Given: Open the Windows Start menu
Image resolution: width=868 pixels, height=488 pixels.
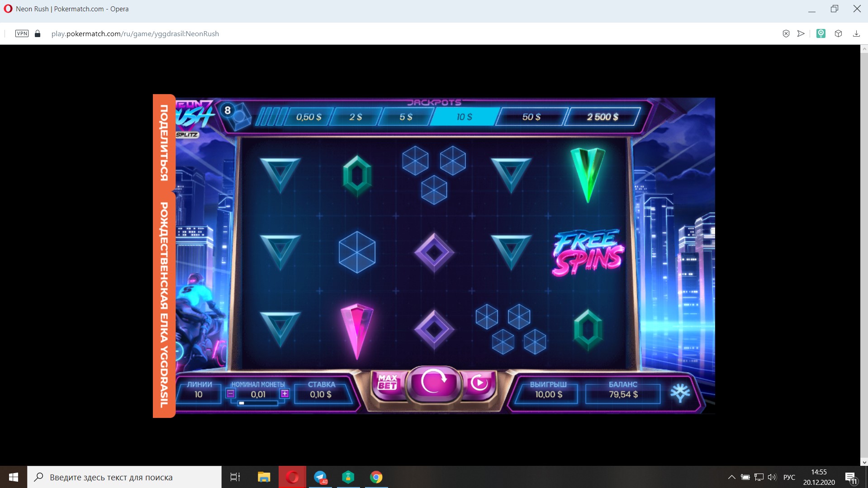Looking at the screenshot, I should pyautogui.click(x=14, y=477).
